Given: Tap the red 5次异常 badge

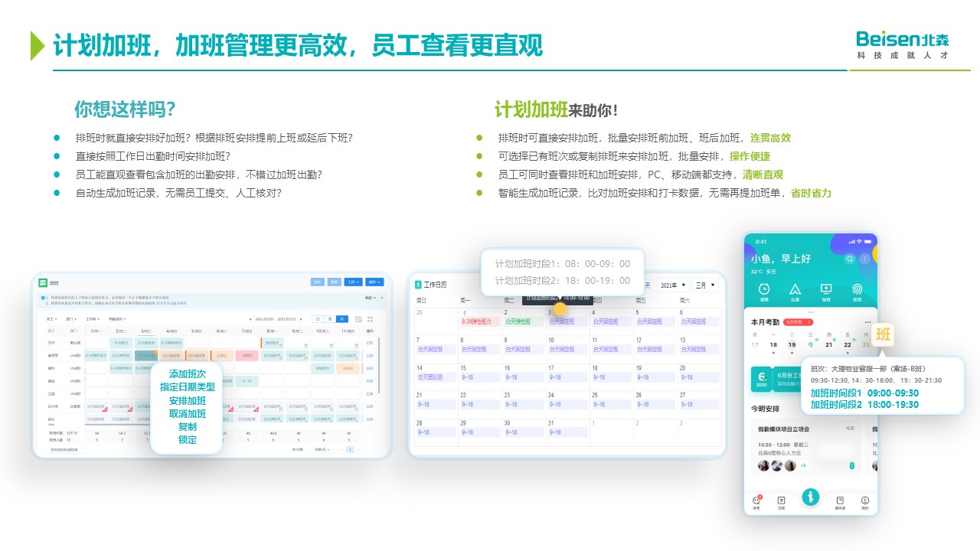Looking at the screenshot, I should pos(799,322).
